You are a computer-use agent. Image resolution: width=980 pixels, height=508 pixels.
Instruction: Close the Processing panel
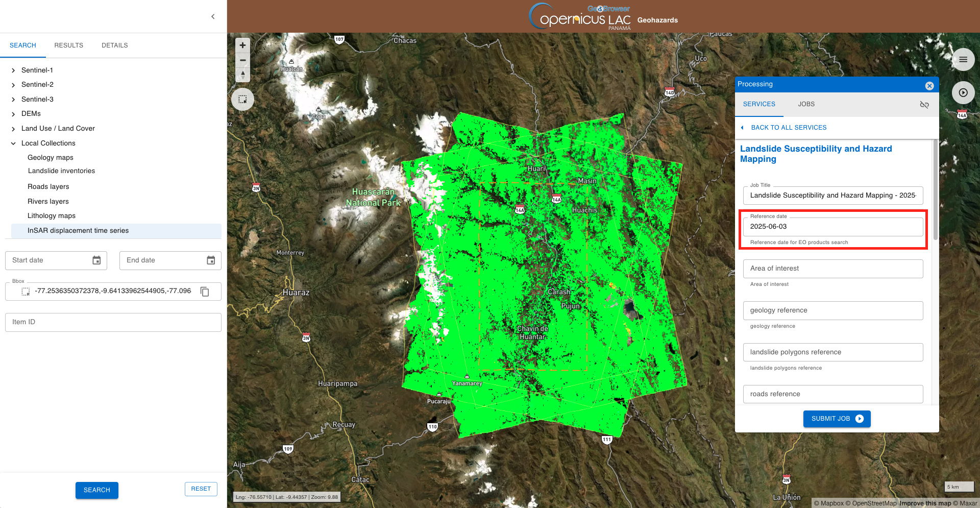pyautogui.click(x=929, y=86)
